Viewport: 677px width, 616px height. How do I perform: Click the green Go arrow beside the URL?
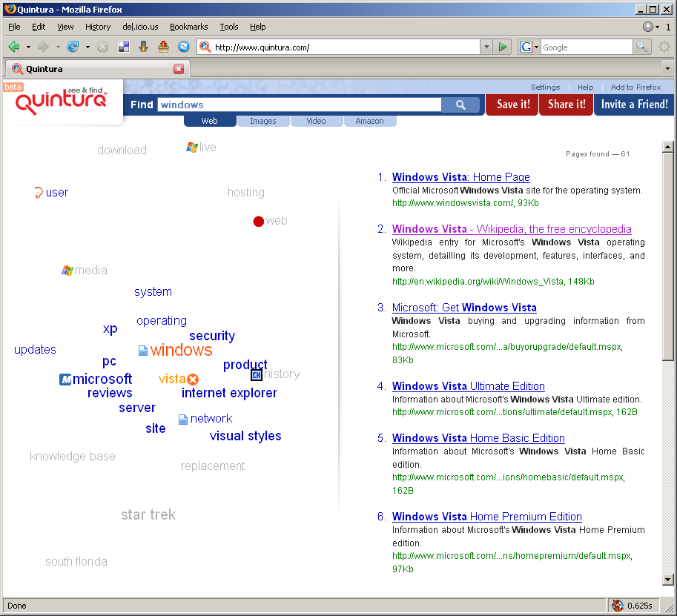coord(503,47)
